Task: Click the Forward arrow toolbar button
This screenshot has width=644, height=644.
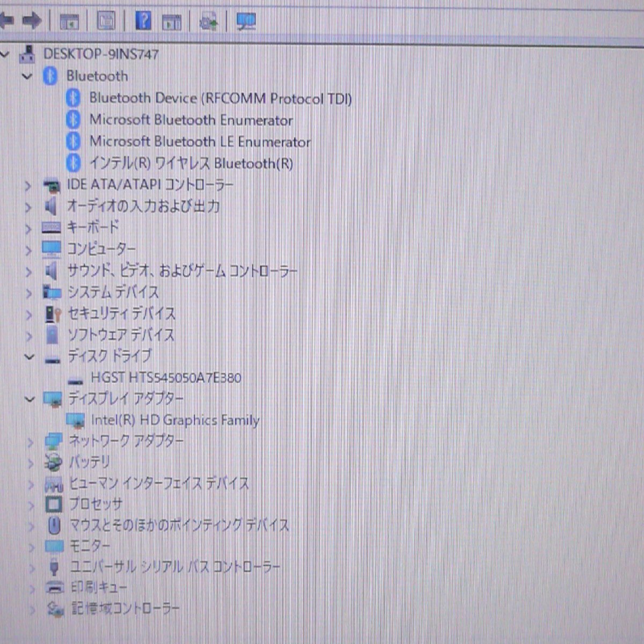Action: coord(33,21)
